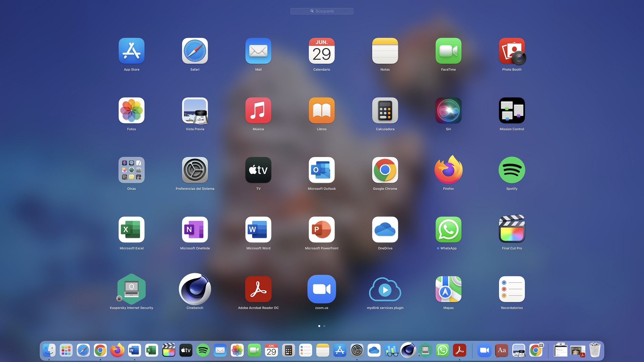Launch Notas from the Launchpad grid
Viewport: 644px width, 362px height.
385,51
